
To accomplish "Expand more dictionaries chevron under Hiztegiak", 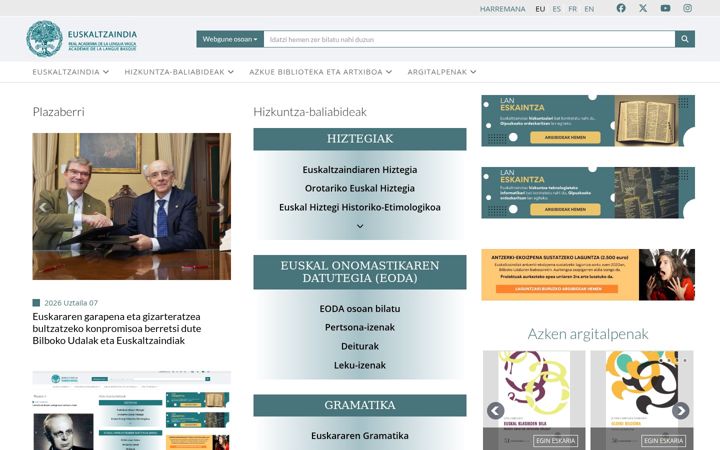I will 360,226.
